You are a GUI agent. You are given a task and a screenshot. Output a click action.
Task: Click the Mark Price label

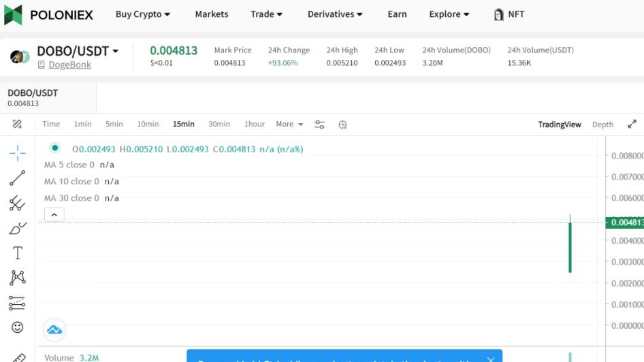(x=232, y=50)
